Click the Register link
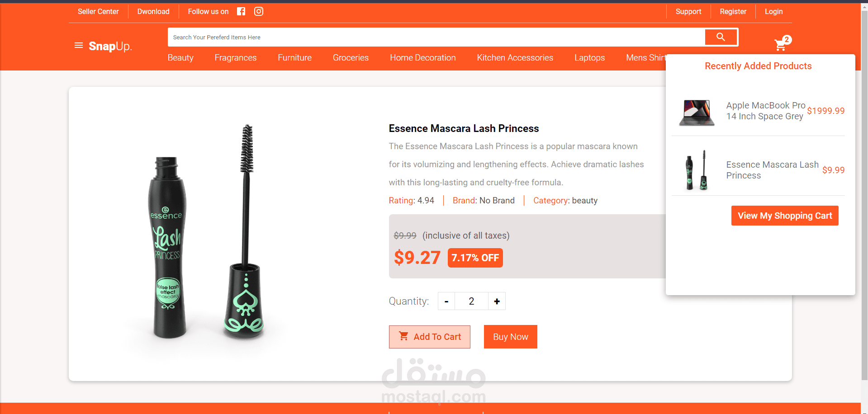868x414 pixels. 733,11
